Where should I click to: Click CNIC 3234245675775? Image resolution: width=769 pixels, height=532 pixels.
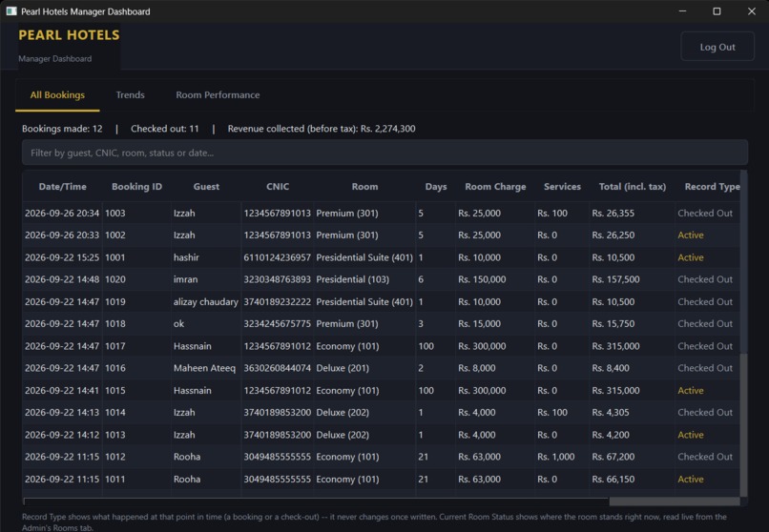tap(277, 324)
